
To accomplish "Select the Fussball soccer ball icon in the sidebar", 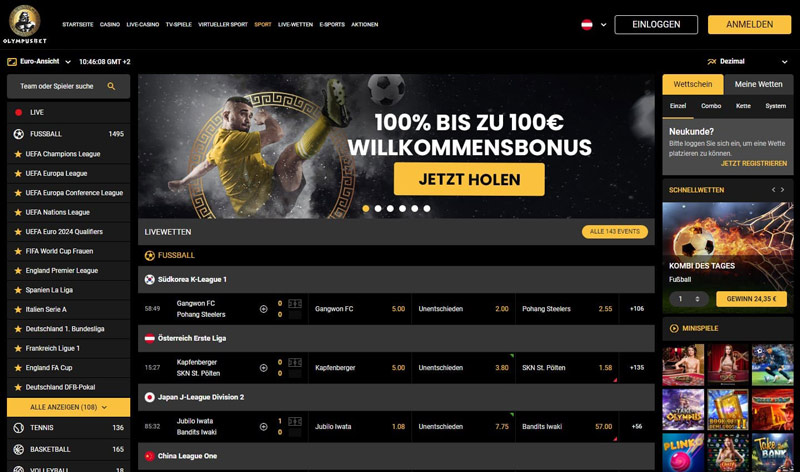I will pos(19,134).
